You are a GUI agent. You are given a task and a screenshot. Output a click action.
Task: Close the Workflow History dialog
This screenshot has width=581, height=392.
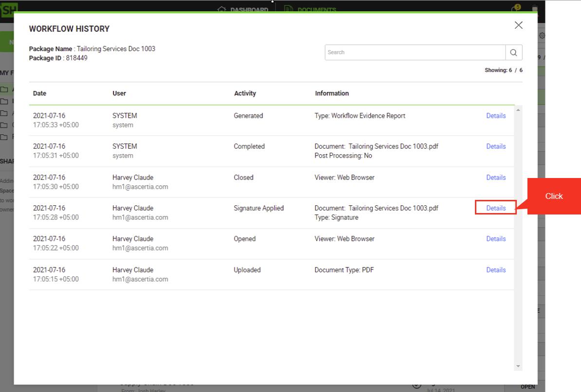click(519, 25)
